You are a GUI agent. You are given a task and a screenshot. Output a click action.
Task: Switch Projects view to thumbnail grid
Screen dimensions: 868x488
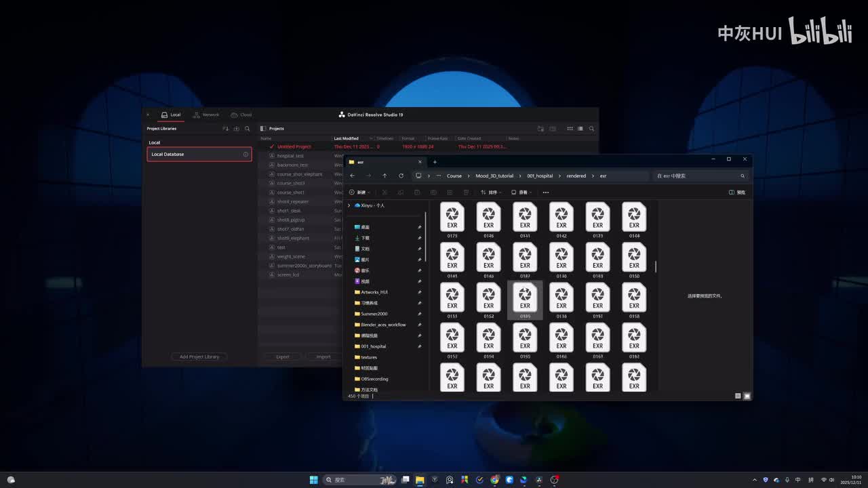click(570, 129)
